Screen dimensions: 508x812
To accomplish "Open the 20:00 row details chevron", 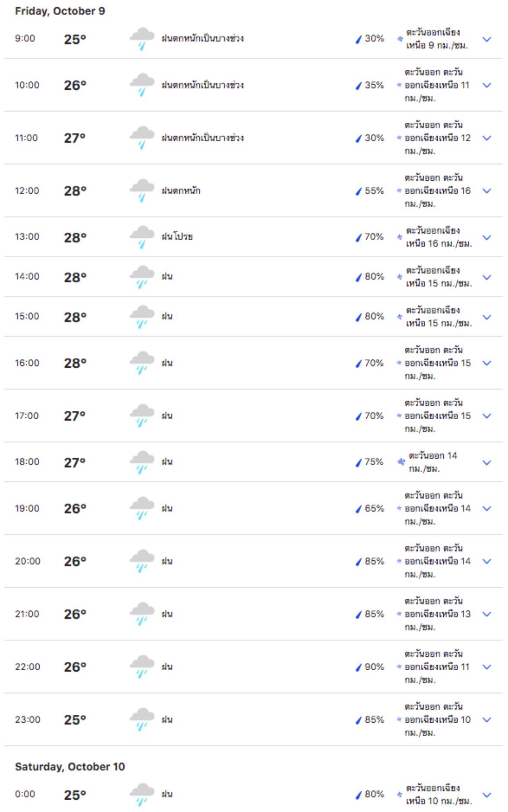I will pos(487,561).
